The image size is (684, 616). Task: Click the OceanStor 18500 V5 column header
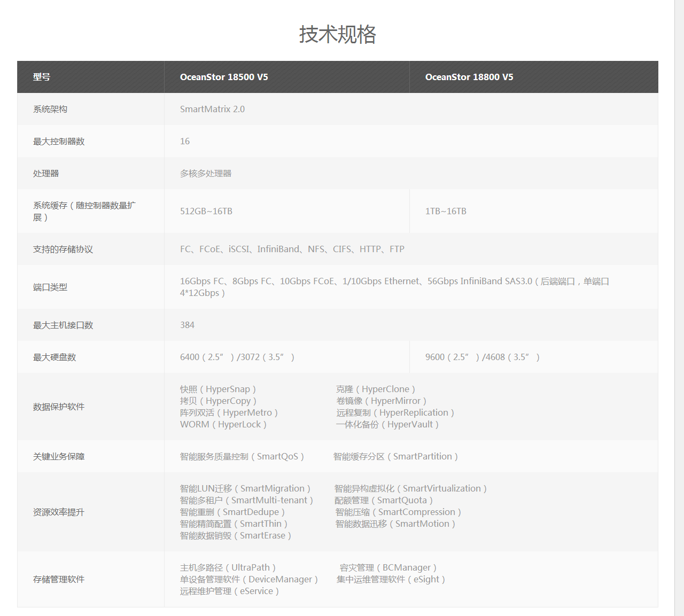pyautogui.click(x=287, y=77)
